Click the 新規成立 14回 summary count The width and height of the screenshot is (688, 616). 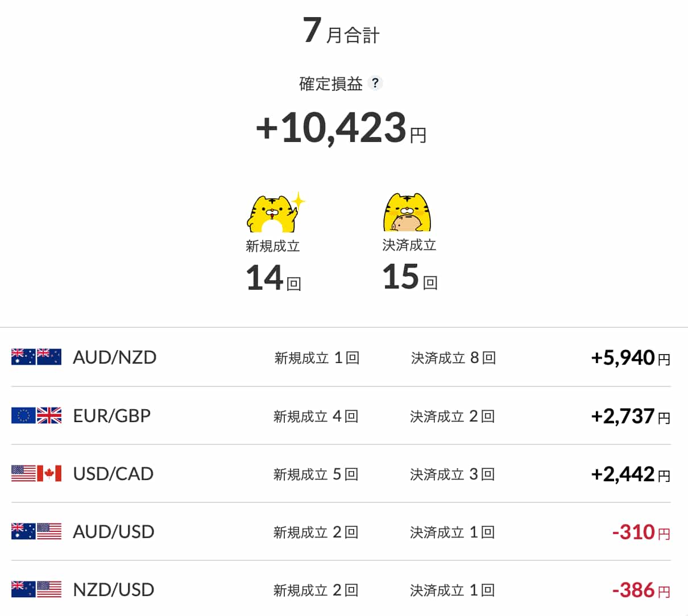click(273, 277)
